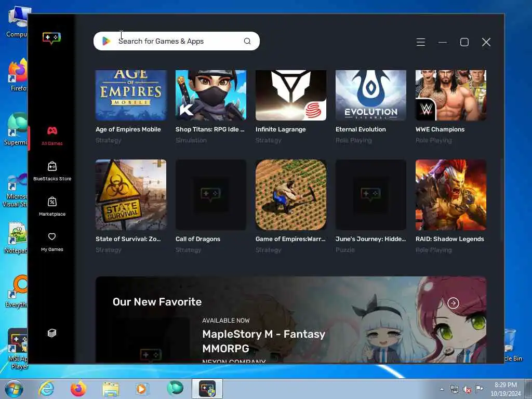This screenshot has width=532, height=399.
Task: Launch Firefox from the taskbar
Action: coord(78,389)
